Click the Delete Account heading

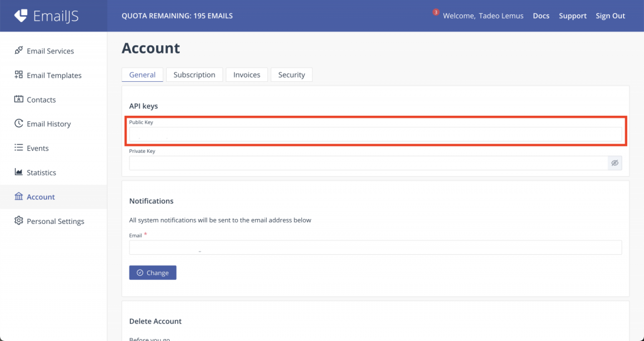coord(155,321)
